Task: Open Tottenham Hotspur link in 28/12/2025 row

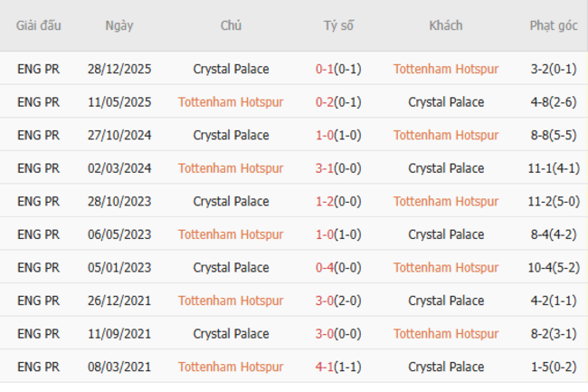Action: [x=446, y=69]
